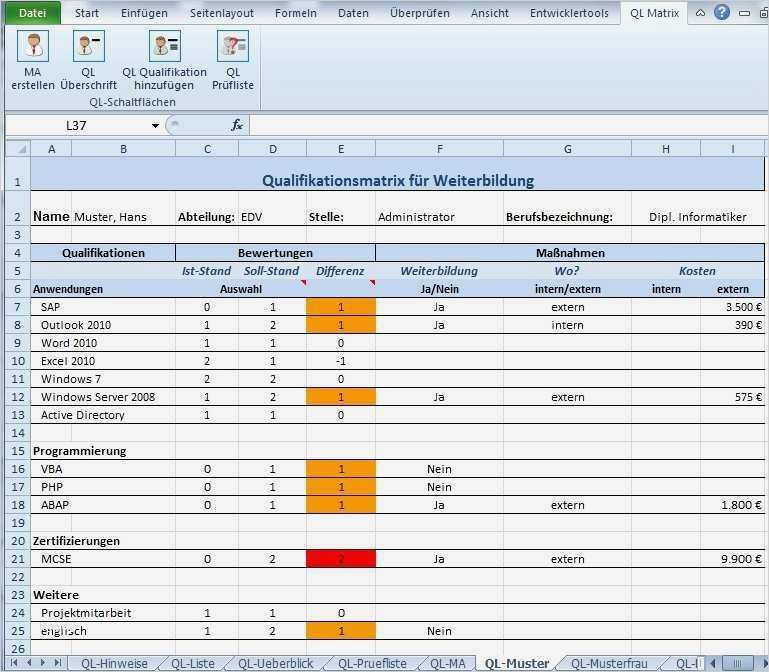
Task: Click the Soll-Stand column header
Action: click(272, 271)
